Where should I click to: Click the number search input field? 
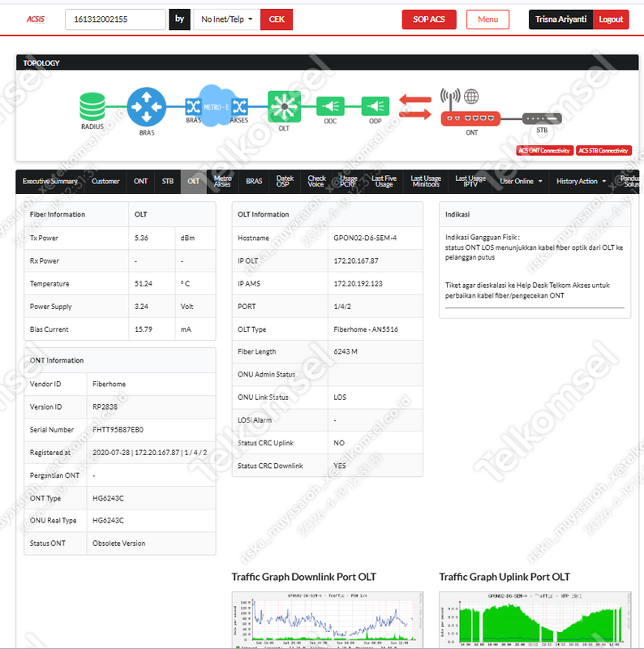coord(115,19)
